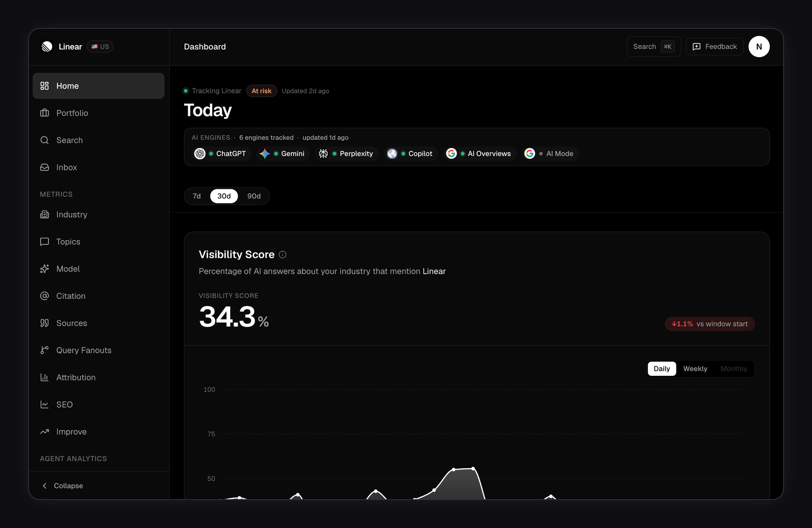Screen dimensions: 812x528
Task: Set chart granularity to Weekly
Action: [x=695, y=368]
